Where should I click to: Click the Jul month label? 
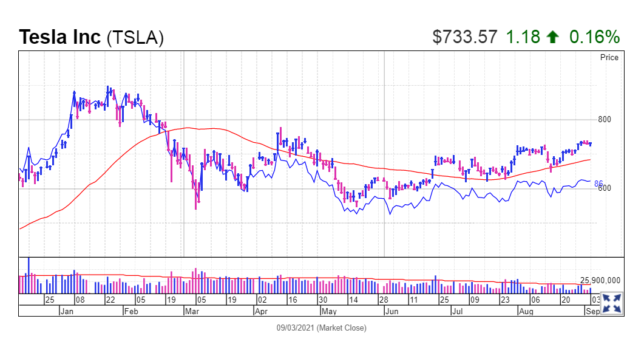457,311
